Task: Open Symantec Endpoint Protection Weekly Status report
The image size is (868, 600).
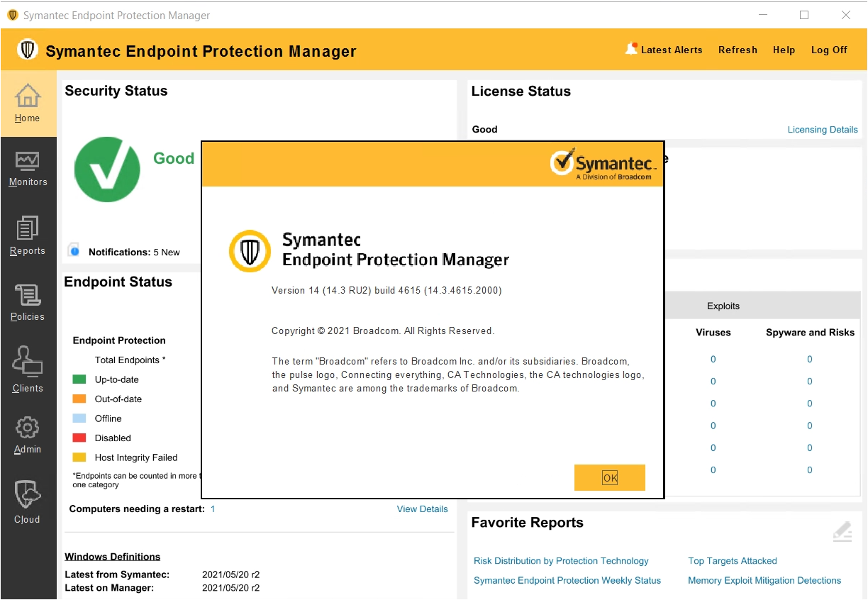Action: [x=567, y=580]
